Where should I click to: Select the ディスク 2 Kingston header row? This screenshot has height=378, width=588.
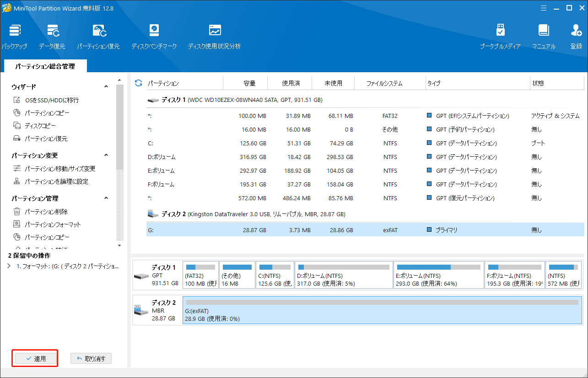point(365,214)
